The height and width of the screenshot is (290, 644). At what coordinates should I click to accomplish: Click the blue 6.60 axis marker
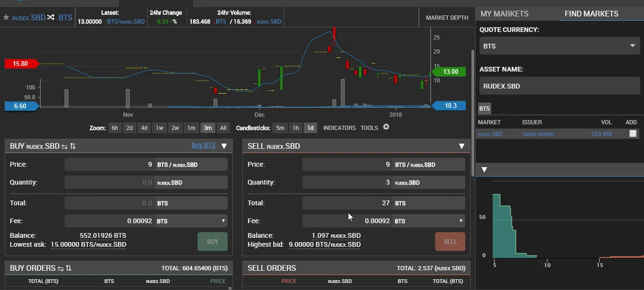pyautogui.click(x=22, y=106)
